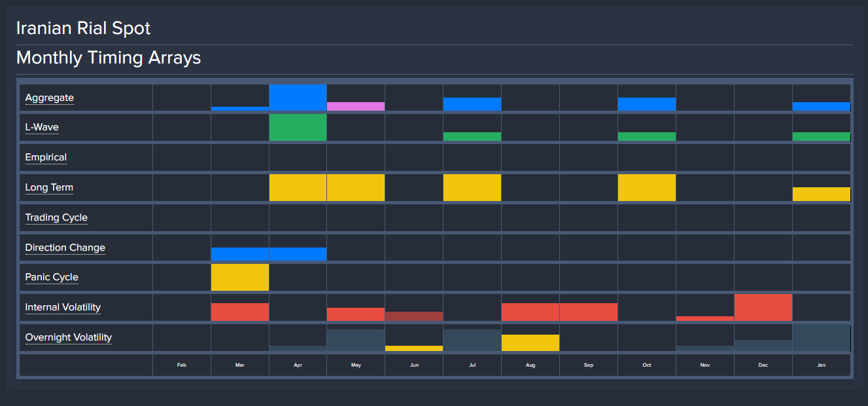Select the Jan month label
The image size is (868, 406).
pos(822,365)
